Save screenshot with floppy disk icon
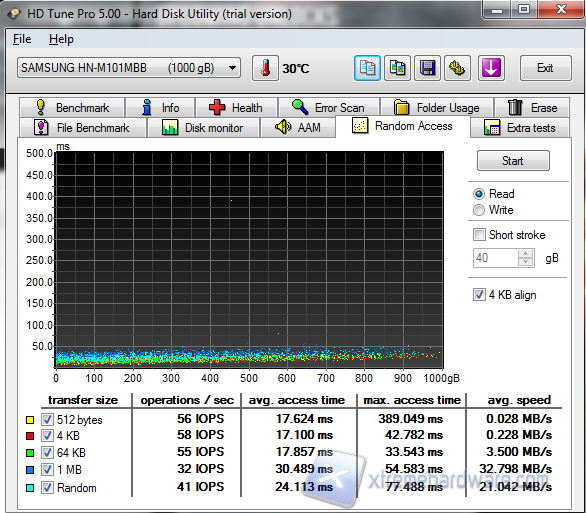 [427, 68]
